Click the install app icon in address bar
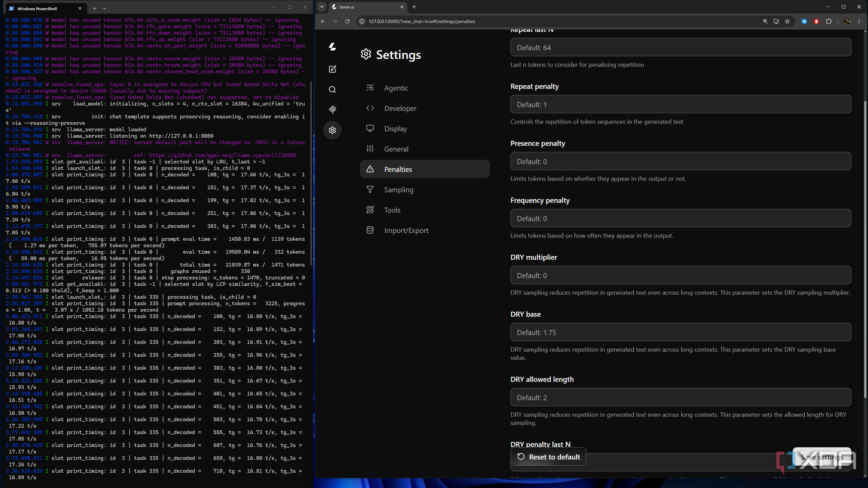Image resolution: width=868 pixels, height=488 pixels. pos(776,21)
